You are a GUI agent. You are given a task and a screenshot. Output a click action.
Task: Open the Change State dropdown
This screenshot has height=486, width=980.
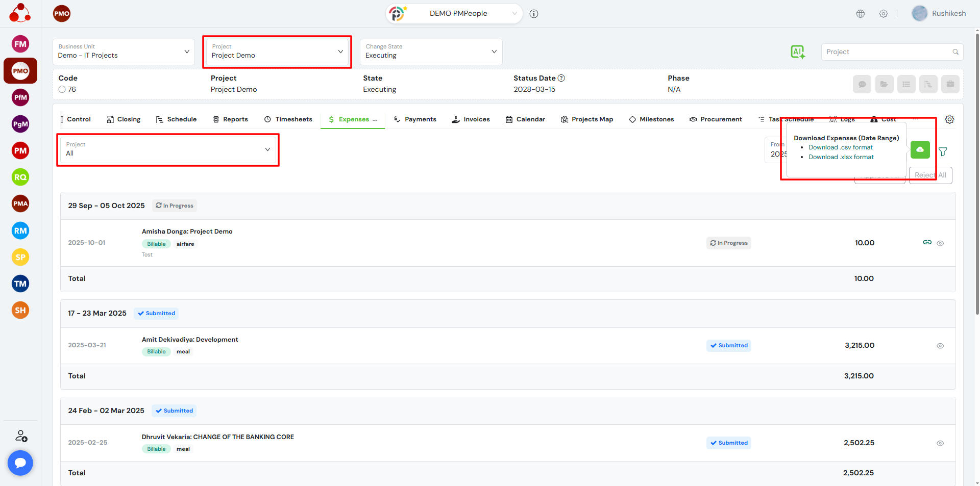(431, 52)
